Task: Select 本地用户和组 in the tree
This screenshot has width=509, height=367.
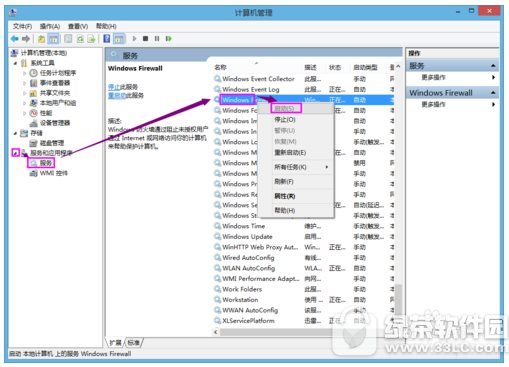Action: tap(58, 103)
